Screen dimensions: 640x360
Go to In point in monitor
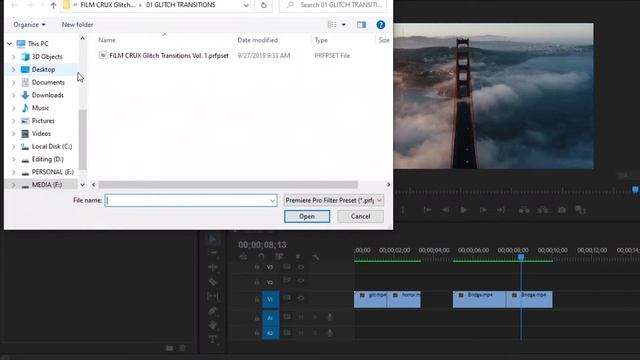(x=427, y=210)
